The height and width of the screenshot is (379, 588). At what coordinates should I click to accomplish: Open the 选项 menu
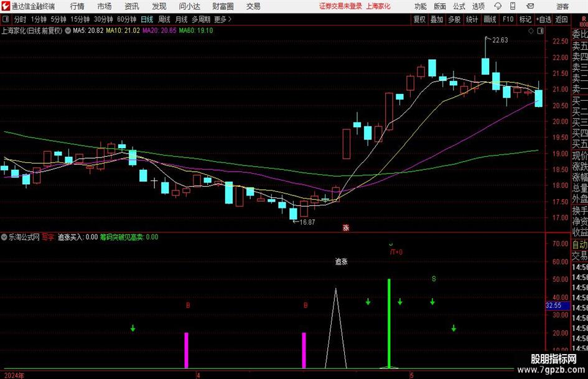coord(478,6)
